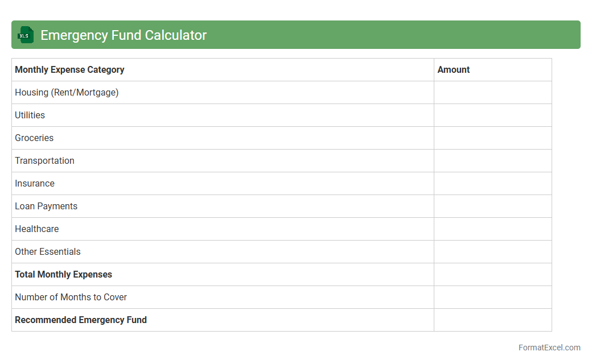Click the Utilities amount cell
Viewport: 592px width, 364px height.
tap(492, 115)
